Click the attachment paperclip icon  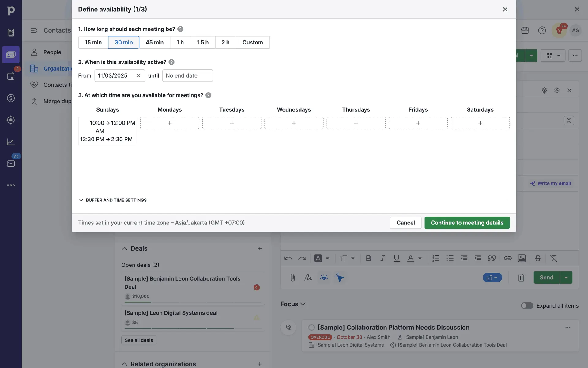292,278
